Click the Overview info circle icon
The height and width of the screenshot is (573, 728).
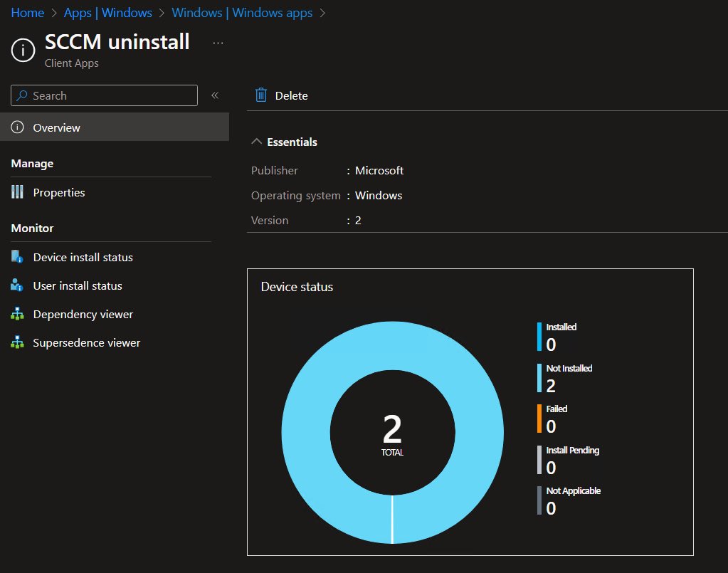coord(17,127)
